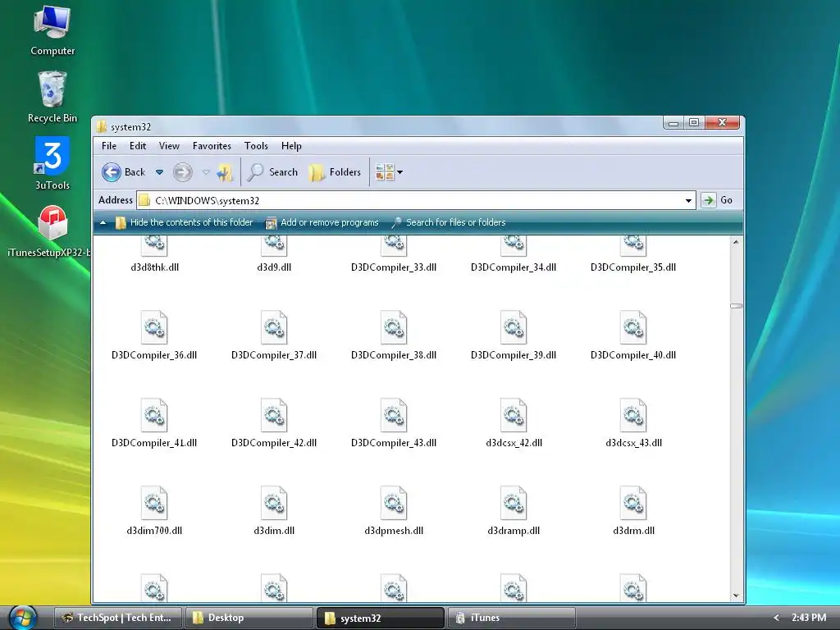This screenshot has height=630, width=840.
Task: Select the d3dcsx_42.dll file icon
Action: point(514,415)
